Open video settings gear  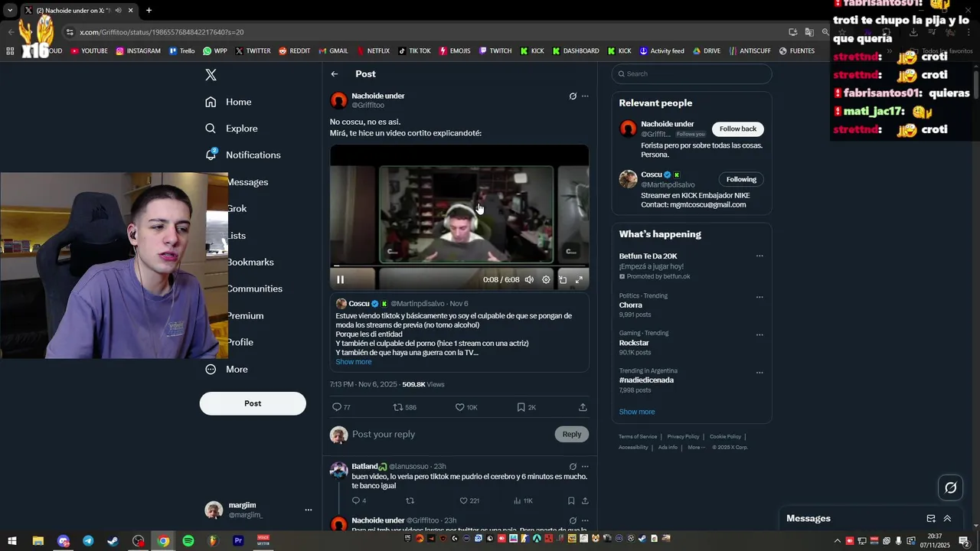click(546, 279)
